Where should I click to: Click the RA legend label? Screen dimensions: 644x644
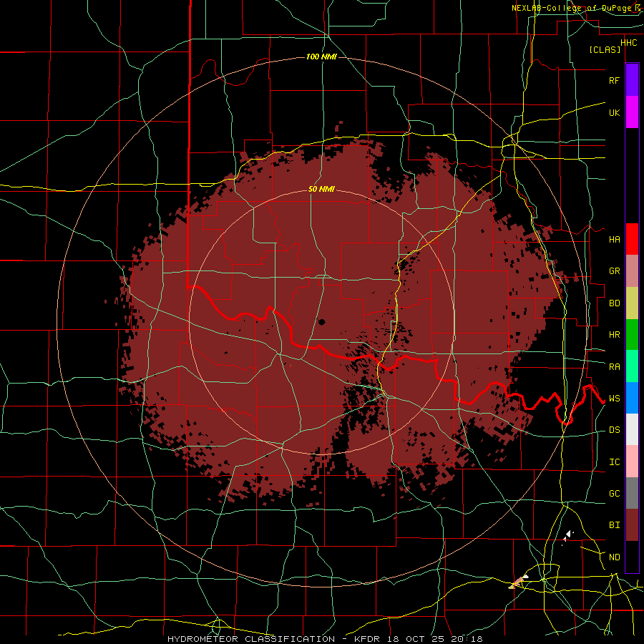(x=614, y=367)
